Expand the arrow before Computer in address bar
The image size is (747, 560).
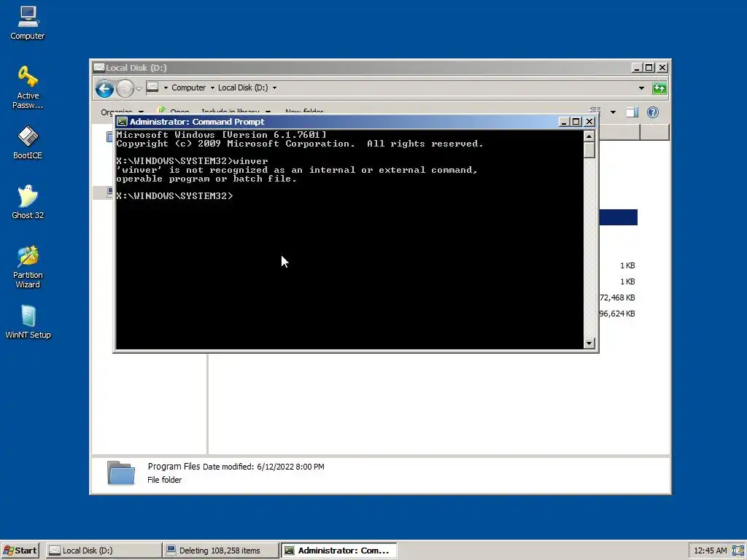pos(166,87)
